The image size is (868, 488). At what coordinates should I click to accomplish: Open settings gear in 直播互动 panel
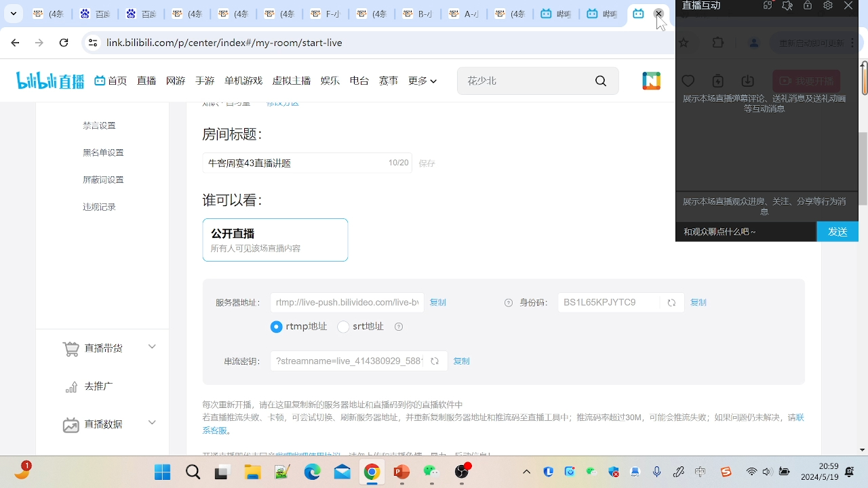[828, 5]
